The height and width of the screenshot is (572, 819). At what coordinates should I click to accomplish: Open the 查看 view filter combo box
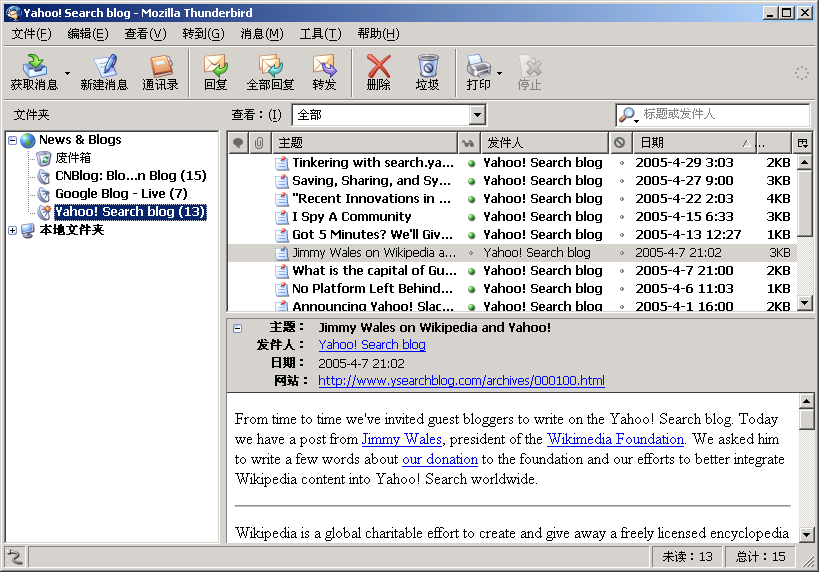(389, 115)
